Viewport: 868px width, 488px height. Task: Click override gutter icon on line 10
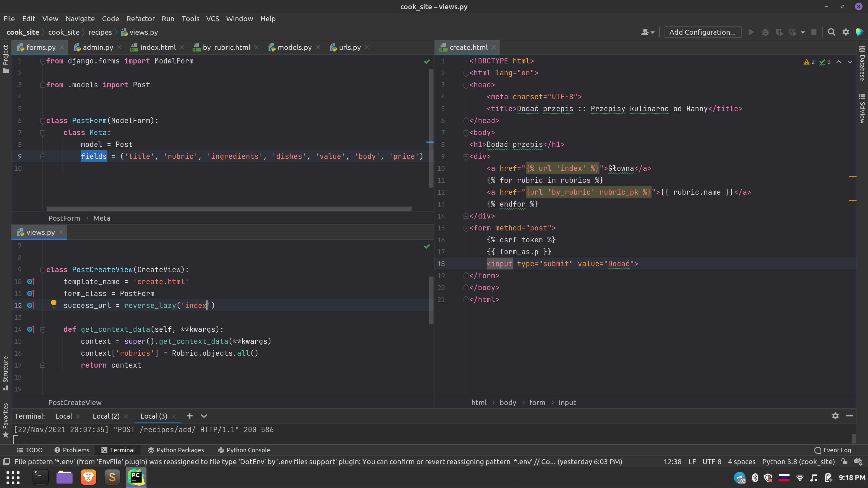click(31, 281)
